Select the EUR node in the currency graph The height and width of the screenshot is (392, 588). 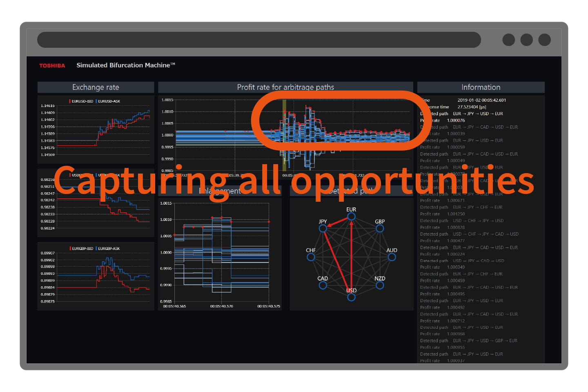tap(351, 216)
